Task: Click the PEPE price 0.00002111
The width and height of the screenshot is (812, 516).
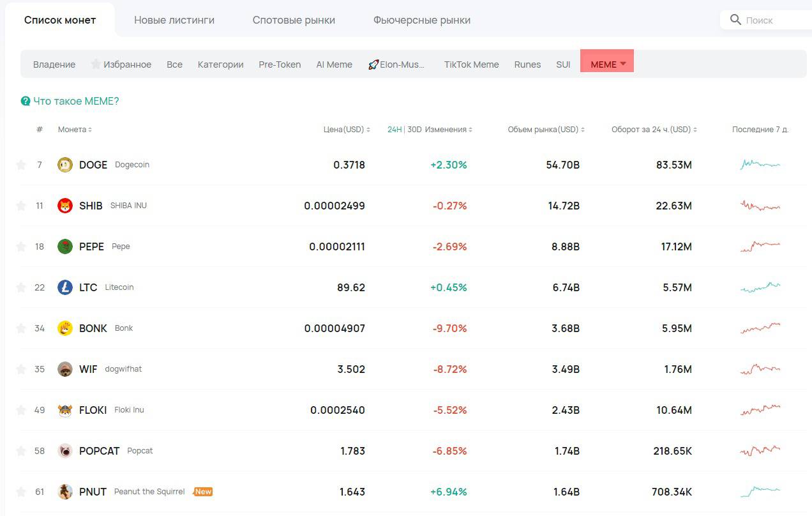Action: click(x=337, y=247)
